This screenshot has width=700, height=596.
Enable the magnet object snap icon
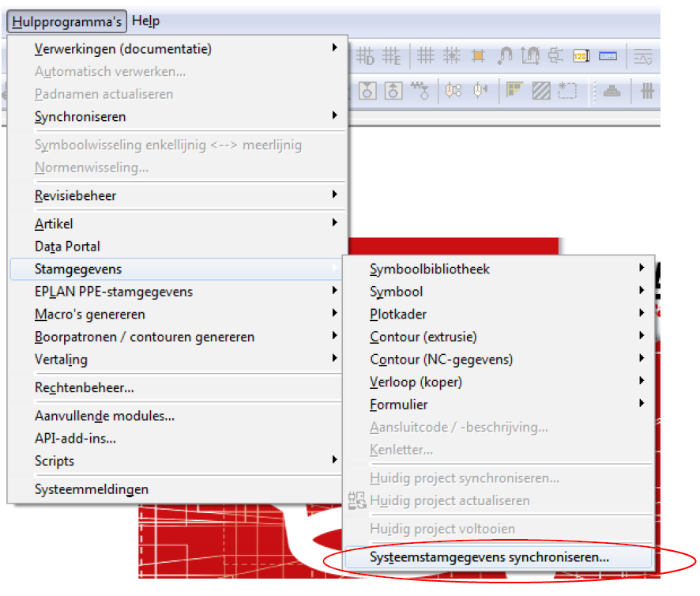point(505,56)
